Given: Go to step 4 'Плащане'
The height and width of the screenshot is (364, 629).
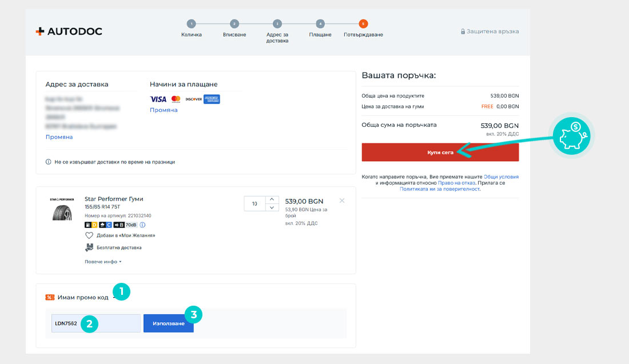Looking at the screenshot, I should pyautogui.click(x=320, y=24).
